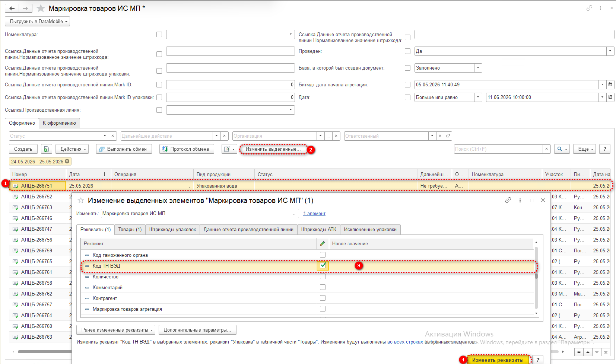Viewport: 616px width, 364px height.
Task: Expand the Номенклатура filter dropdown
Action: click(291, 34)
